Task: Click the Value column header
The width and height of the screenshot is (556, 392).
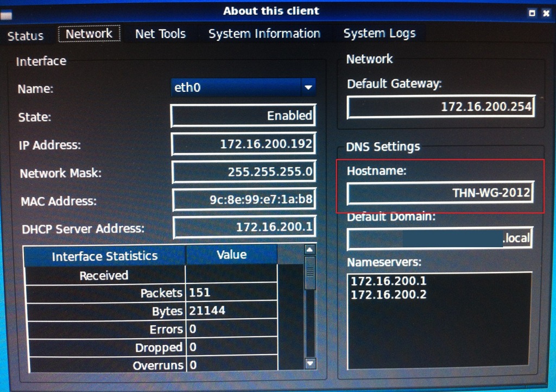Action: pos(231,255)
